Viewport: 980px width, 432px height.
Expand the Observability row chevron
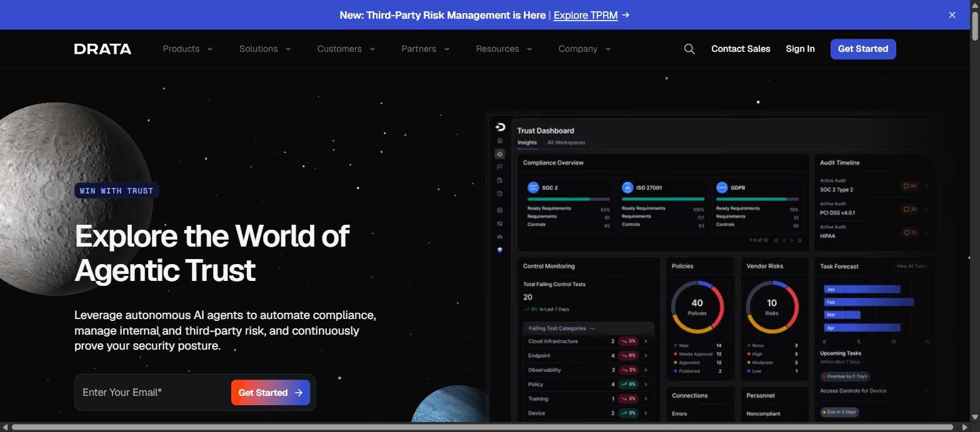[646, 370]
